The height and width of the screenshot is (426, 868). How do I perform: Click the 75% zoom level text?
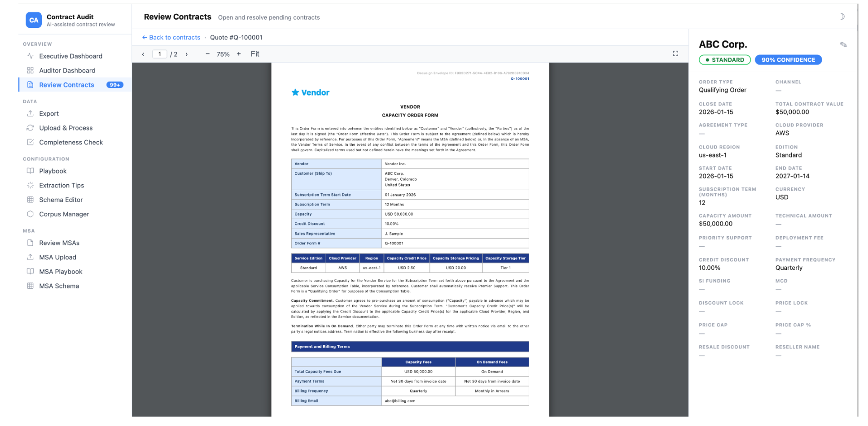(223, 54)
